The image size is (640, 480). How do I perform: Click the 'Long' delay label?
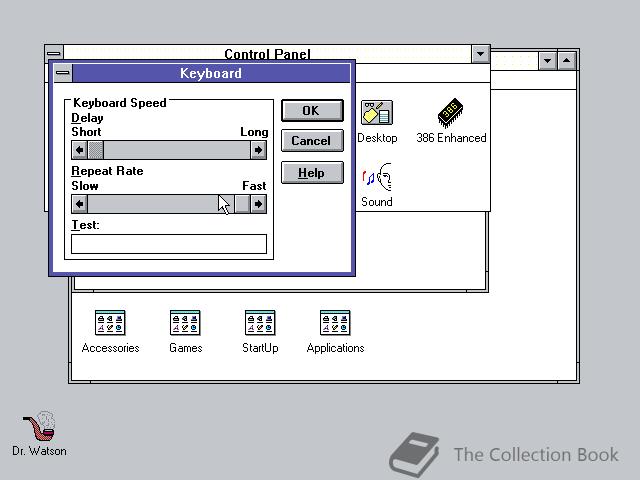[254, 132]
